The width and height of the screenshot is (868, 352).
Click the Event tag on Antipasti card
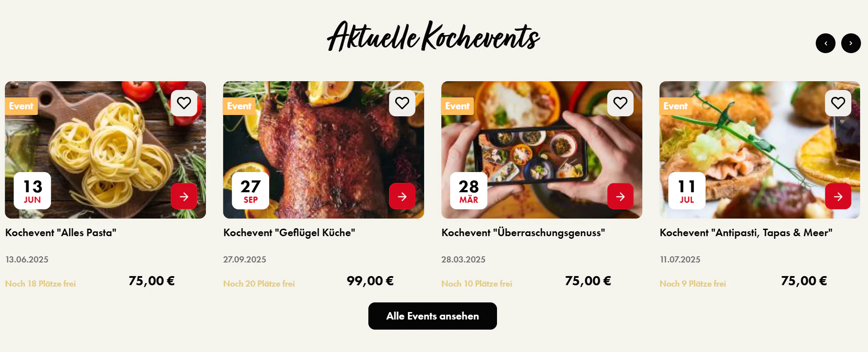[675, 106]
